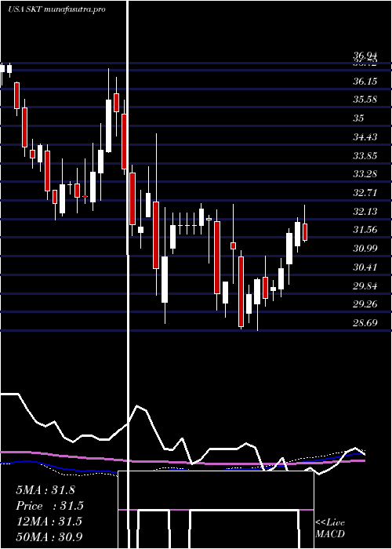Click the 32.13 price axis label

[365, 211]
